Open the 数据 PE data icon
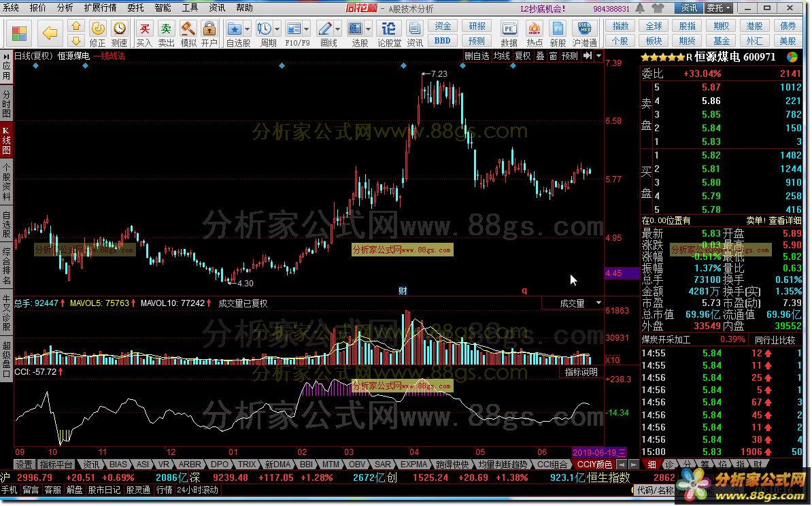The width and height of the screenshot is (812, 506). pyautogui.click(x=509, y=33)
